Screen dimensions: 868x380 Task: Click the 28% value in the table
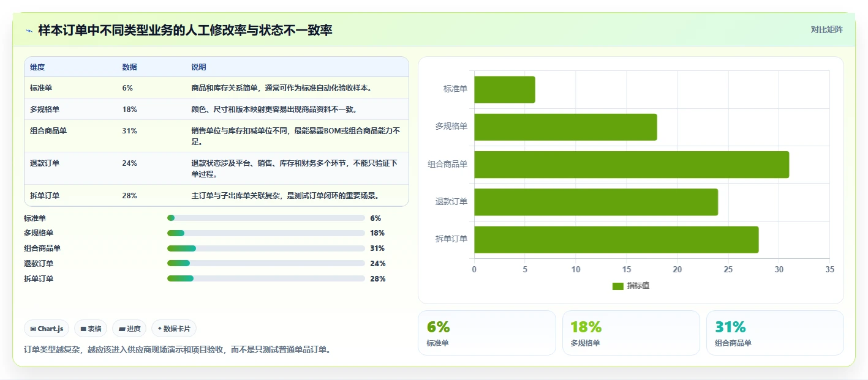[x=129, y=196]
